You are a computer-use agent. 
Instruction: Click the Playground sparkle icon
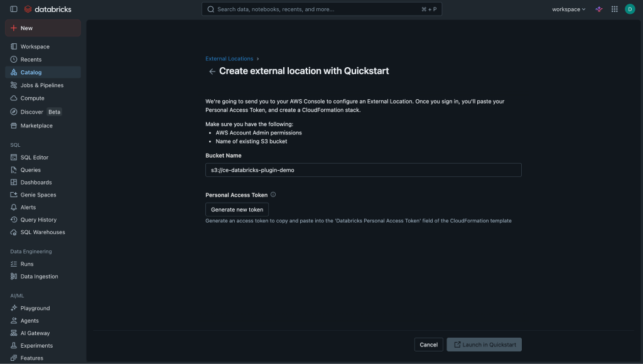[14, 308]
